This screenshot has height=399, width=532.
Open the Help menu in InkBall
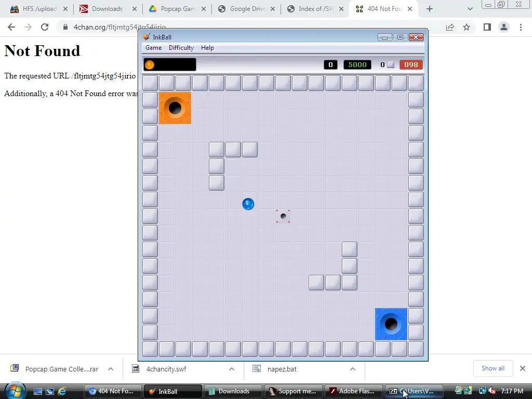[207, 48]
